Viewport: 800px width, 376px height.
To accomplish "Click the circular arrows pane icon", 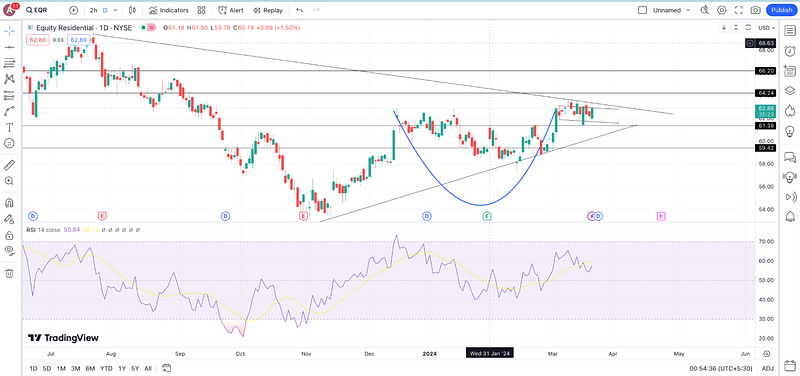I will point(748,28).
